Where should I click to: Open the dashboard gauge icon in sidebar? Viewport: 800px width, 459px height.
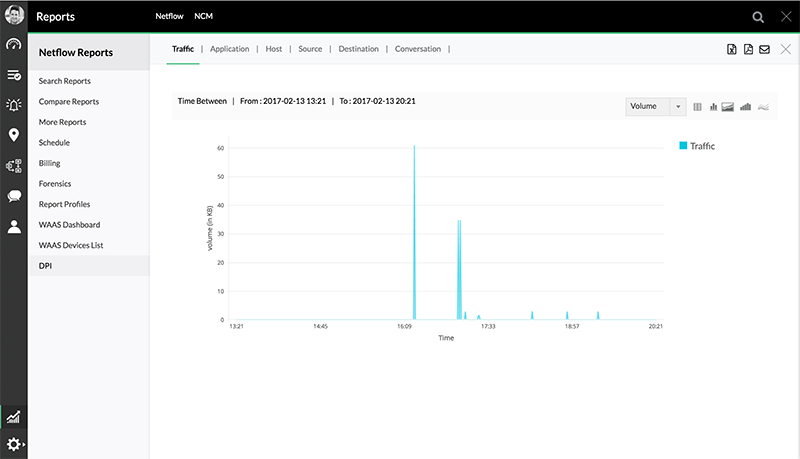point(14,45)
